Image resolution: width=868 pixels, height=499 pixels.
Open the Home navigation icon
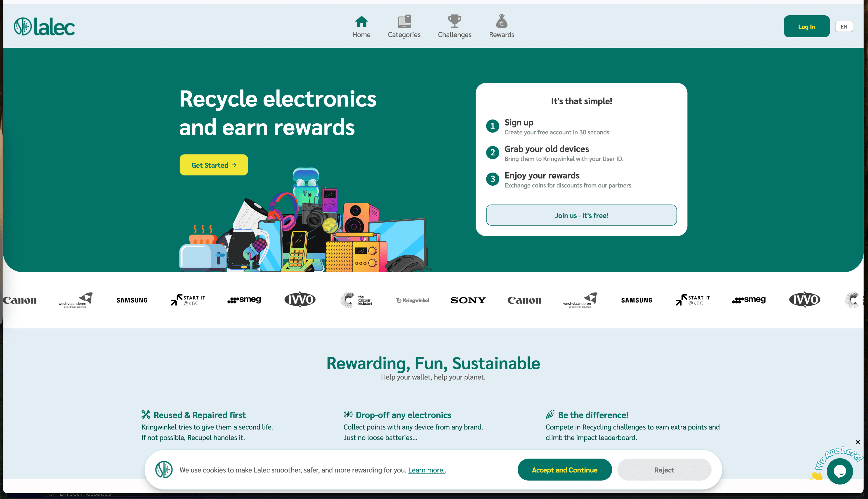pyautogui.click(x=361, y=21)
